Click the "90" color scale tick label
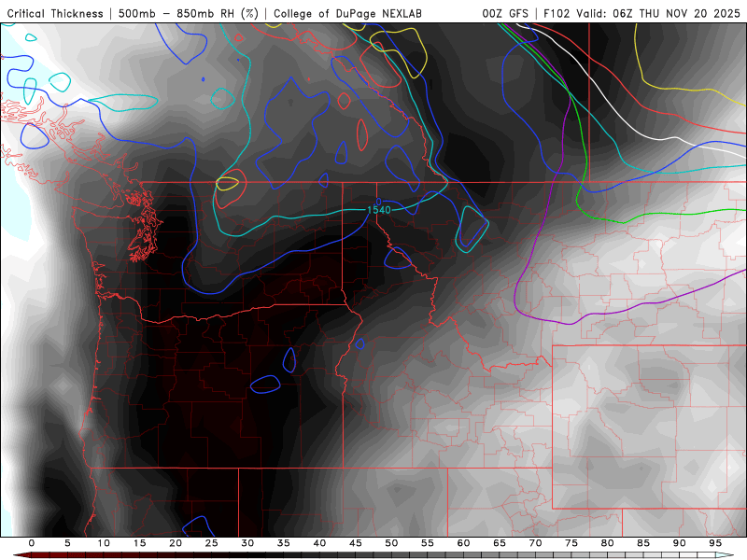747x560 pixels. (x=679, y=543)
